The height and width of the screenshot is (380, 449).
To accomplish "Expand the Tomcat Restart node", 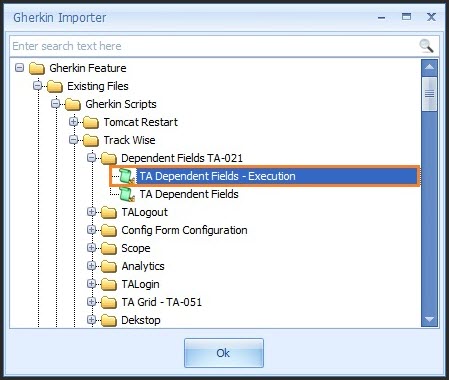I will (74, 122).
